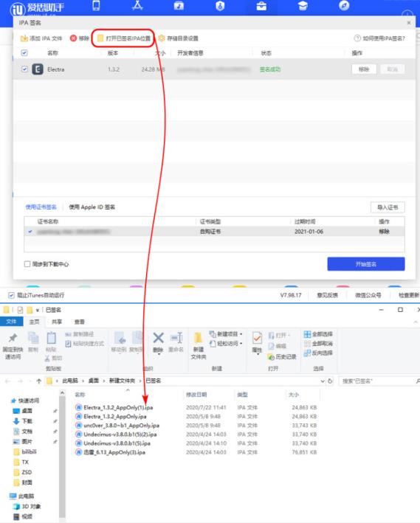The height and width of the screenshot is (523, 420).
Task: Sort files by the 修改日期 column header
Action: tap(196, 395)
